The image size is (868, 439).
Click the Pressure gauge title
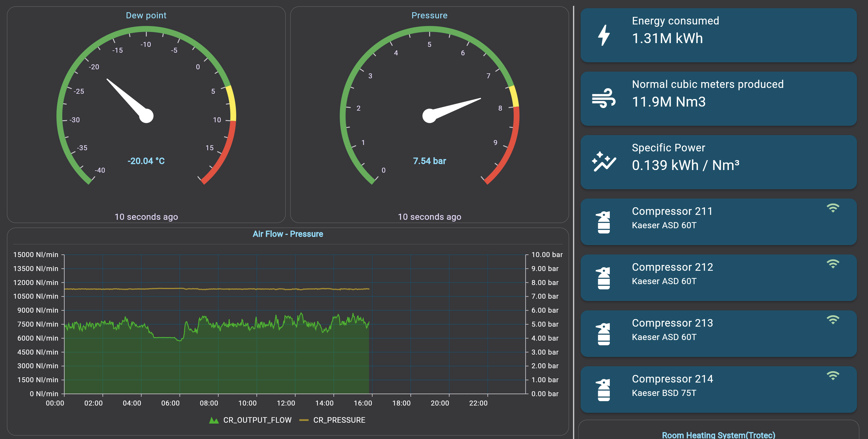[429, 15]
